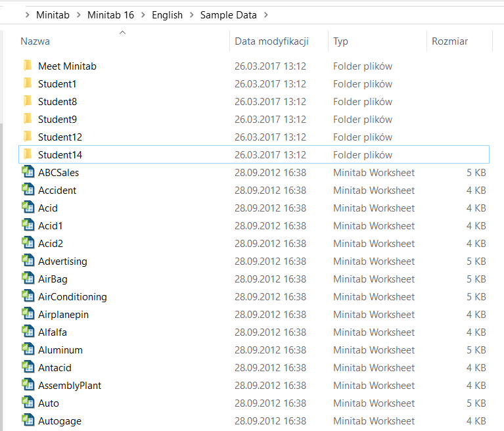Click the Alfalfa worksheet file icon

click(x=28, y=331)
